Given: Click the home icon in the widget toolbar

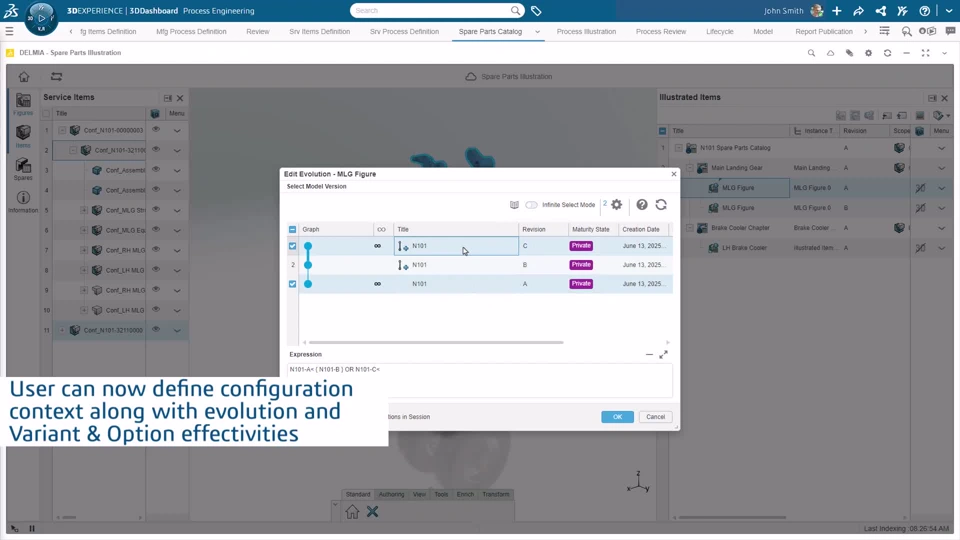Looking at the screenshot, I should pyautogui.click(x=24, y=77).
